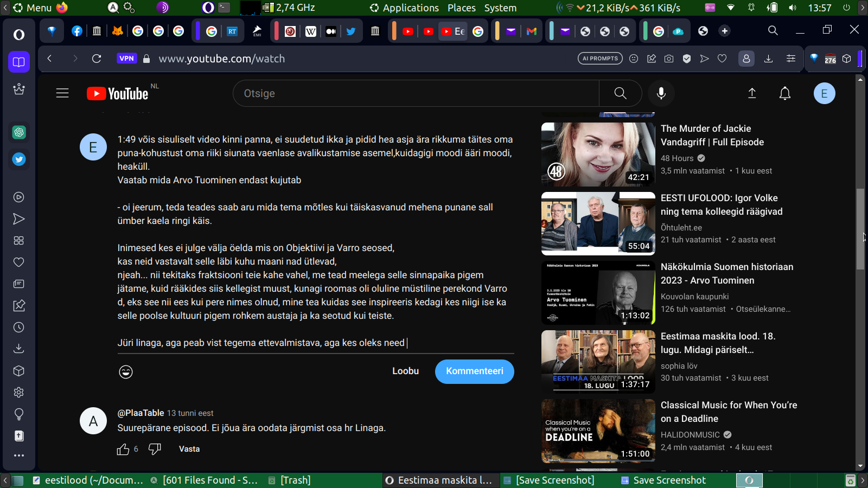
Task: Open the Opera main menu logo
Action: [19, 35]
